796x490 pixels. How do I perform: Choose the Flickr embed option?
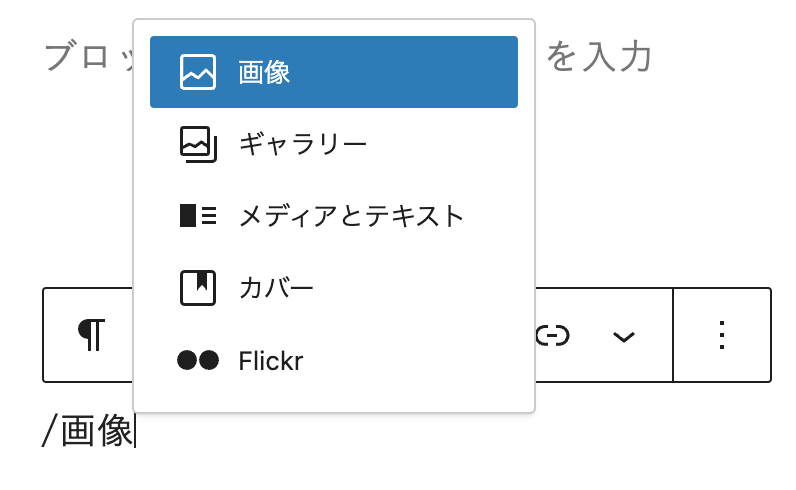tap(271, 361)
